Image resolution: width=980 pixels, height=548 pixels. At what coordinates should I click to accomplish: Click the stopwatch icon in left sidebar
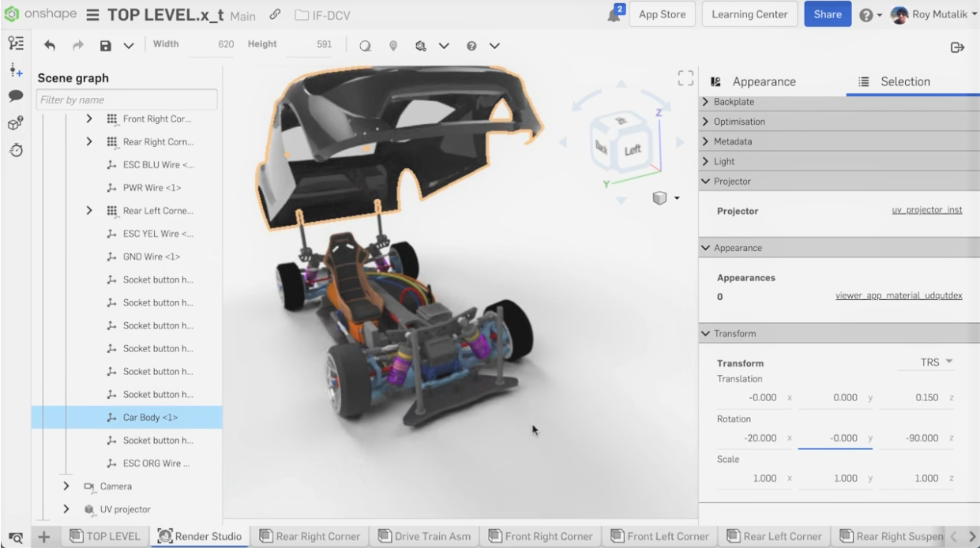[x=14, y=149]
